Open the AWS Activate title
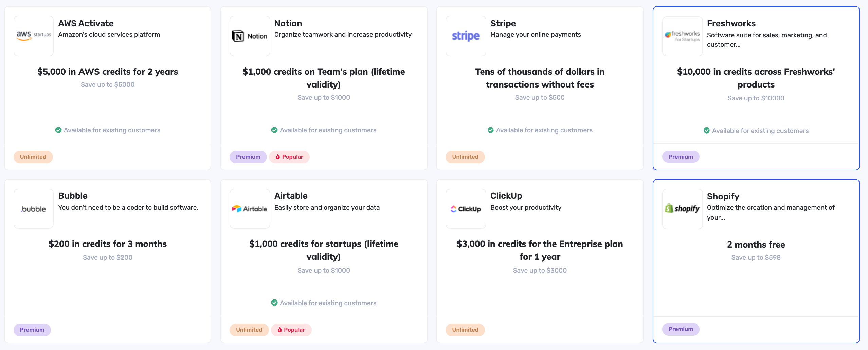This screenshot has height=350, width=868. [x=86, y=23]
